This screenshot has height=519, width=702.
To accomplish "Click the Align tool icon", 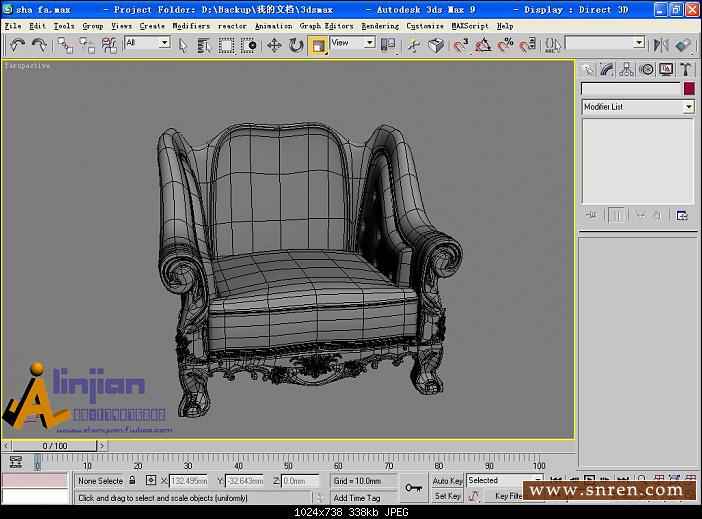I will point(683,45).
